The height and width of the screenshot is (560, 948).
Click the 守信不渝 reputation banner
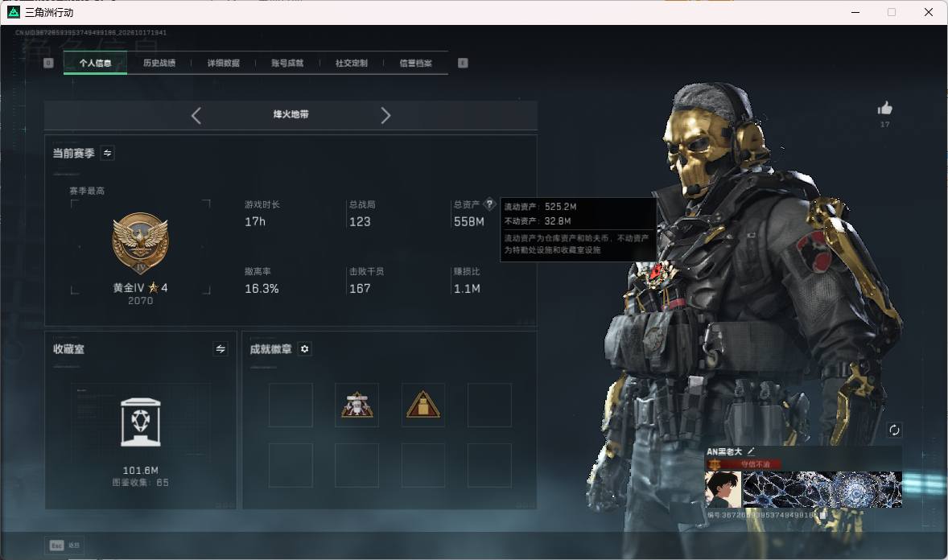coord(744,464)
